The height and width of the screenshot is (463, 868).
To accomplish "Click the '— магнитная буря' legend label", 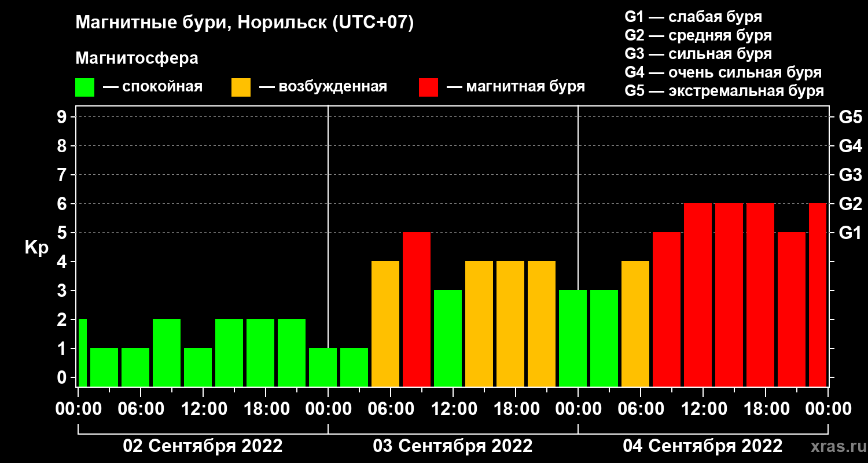I will point(516,87).
